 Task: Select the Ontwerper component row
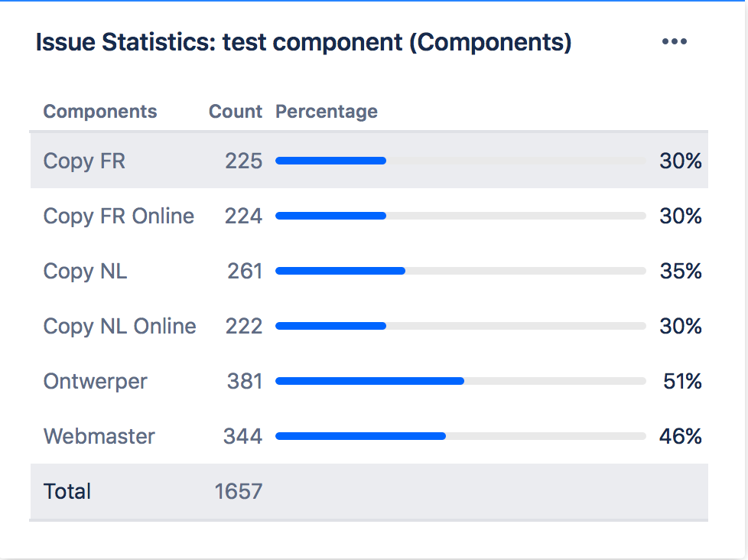click(369, 381)
